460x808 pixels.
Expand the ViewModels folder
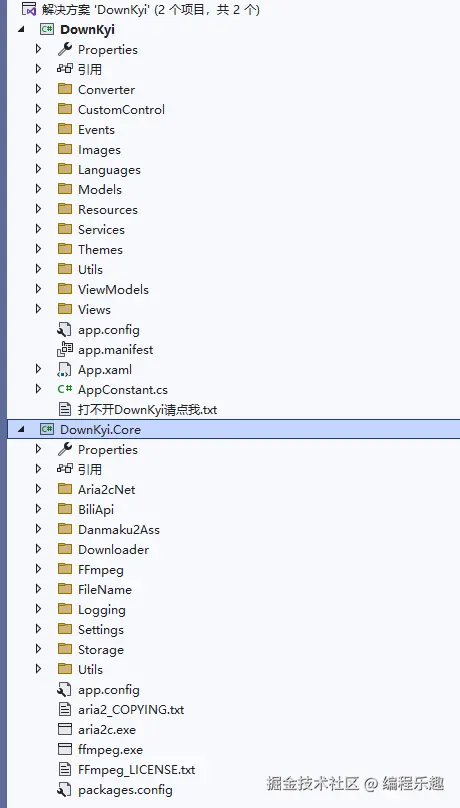38,289
